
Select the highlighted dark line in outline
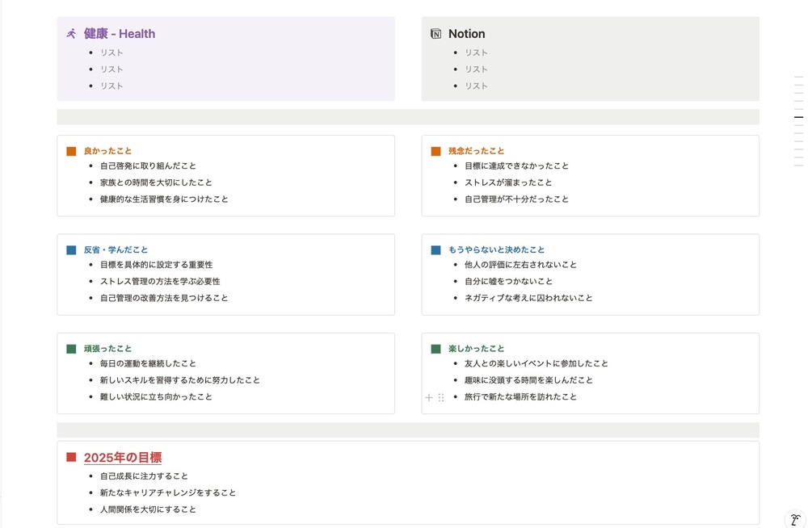[798, 117]
